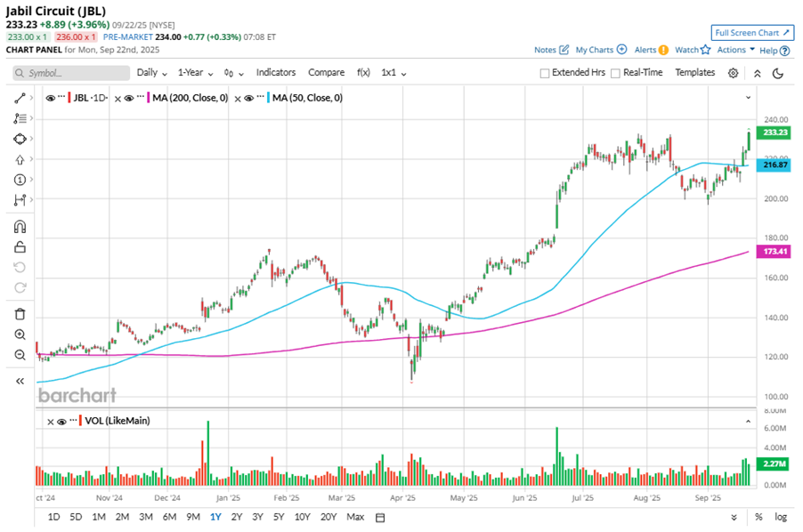Image resolution: width=803 pixels, height=532 pixels.
Task: Enable the Real-Time checkbox
Action: tap(615, 73)
